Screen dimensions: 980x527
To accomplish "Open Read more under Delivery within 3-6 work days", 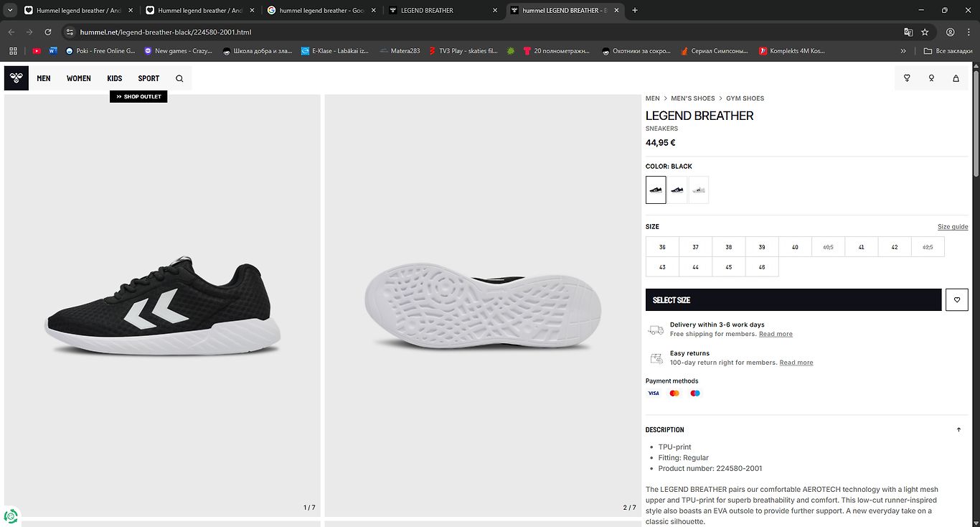I will (x=776, y=334).
